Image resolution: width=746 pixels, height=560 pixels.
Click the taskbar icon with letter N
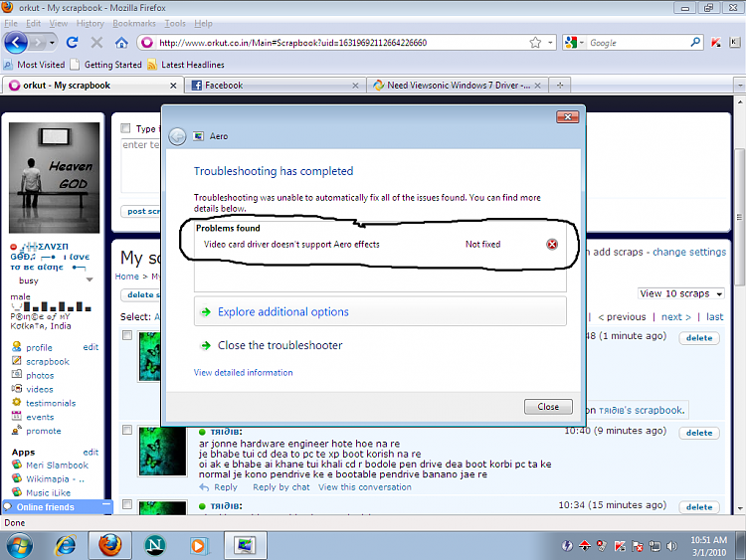pos(154,546)
